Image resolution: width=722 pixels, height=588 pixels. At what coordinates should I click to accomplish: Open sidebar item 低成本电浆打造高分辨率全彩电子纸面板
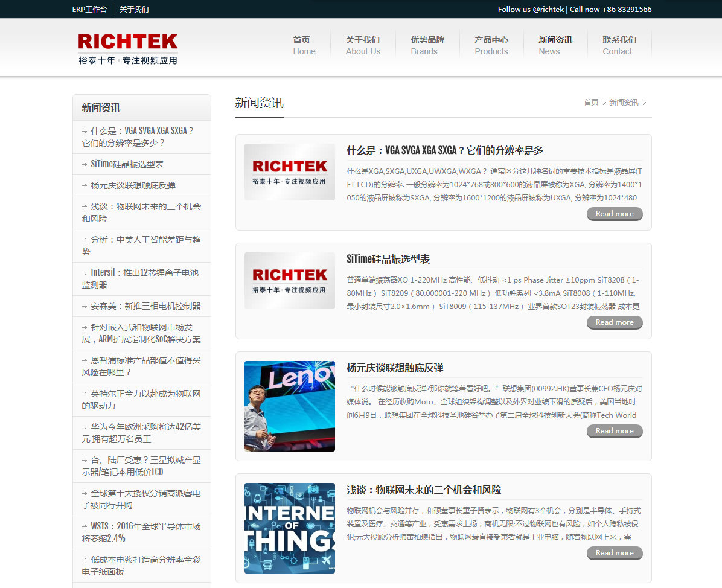(x=142, y=566)
